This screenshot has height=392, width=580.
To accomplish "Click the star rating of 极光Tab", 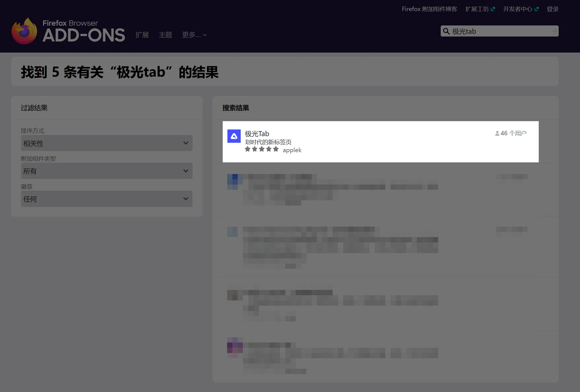I will [x=262, y=149].
